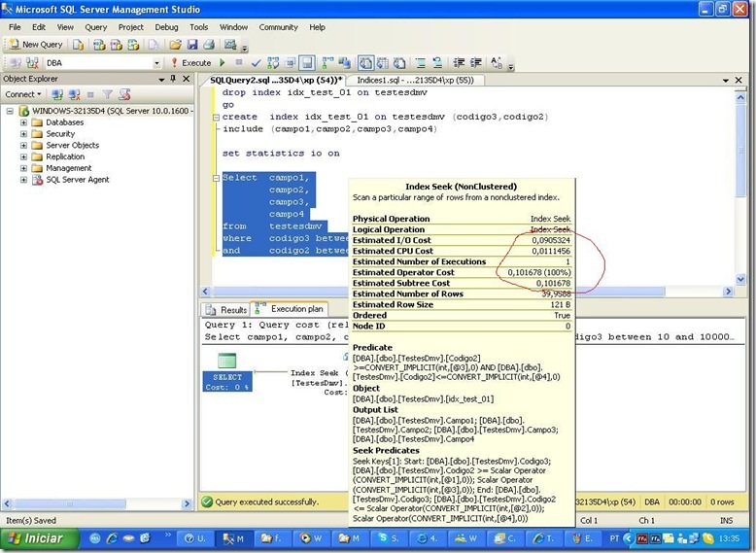Expand the Security folder in tree
Viewport: 756px width, 553px height.
23,134
